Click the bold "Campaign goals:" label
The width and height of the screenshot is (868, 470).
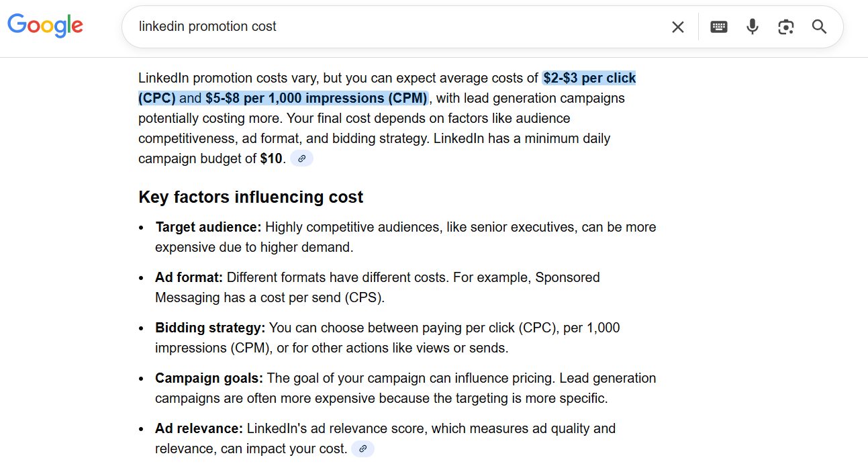tap(209, 378)
